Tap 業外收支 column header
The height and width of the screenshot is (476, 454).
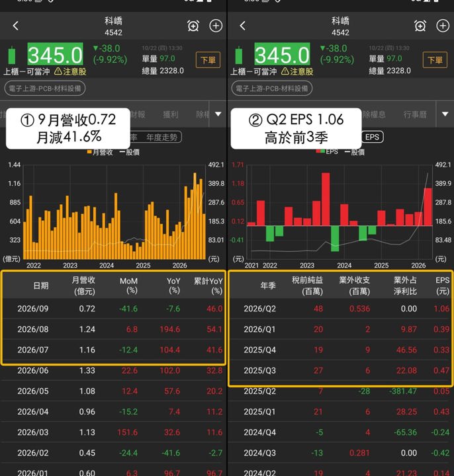pyautogui.click(x=355, y=286)
